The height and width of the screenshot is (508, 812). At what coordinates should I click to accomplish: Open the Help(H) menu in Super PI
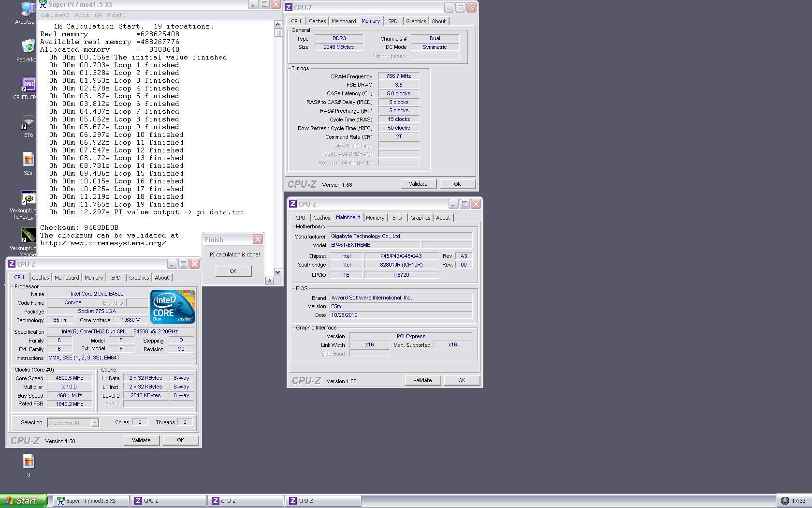pyautogui.click(x=116, y=15)
